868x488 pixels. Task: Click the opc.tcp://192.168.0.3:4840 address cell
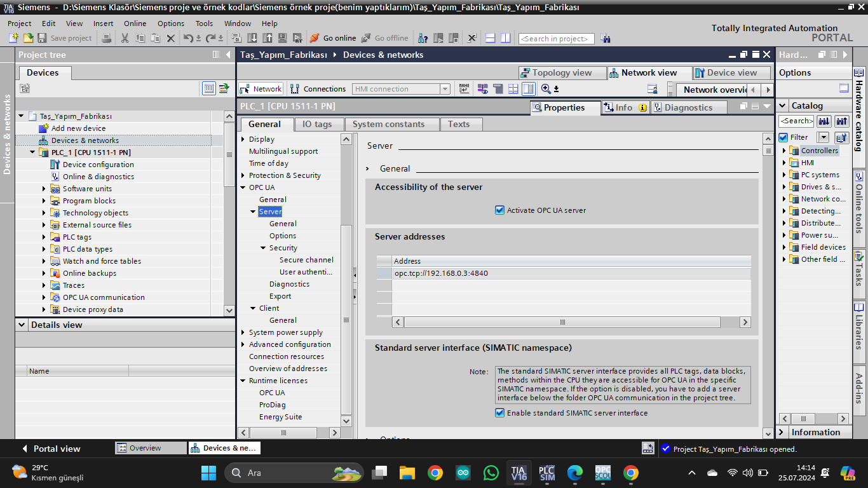pyautogui.click(x=571, y=273)
